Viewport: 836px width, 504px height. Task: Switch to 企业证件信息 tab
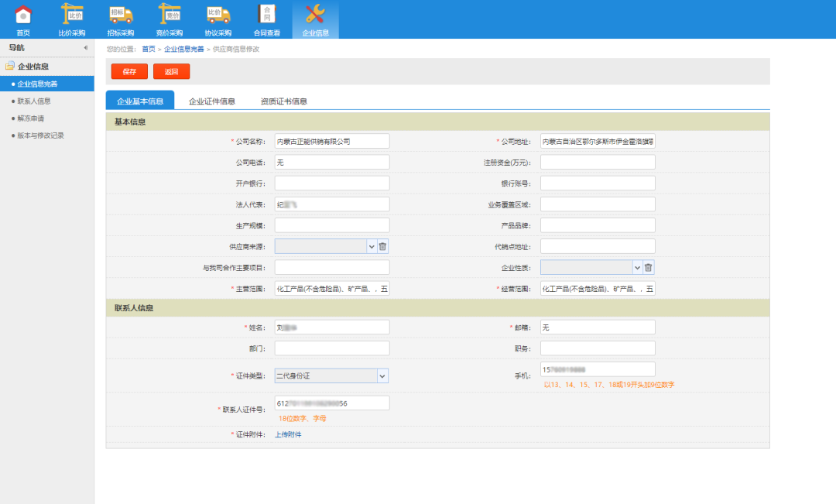click(x=211, y=101)
